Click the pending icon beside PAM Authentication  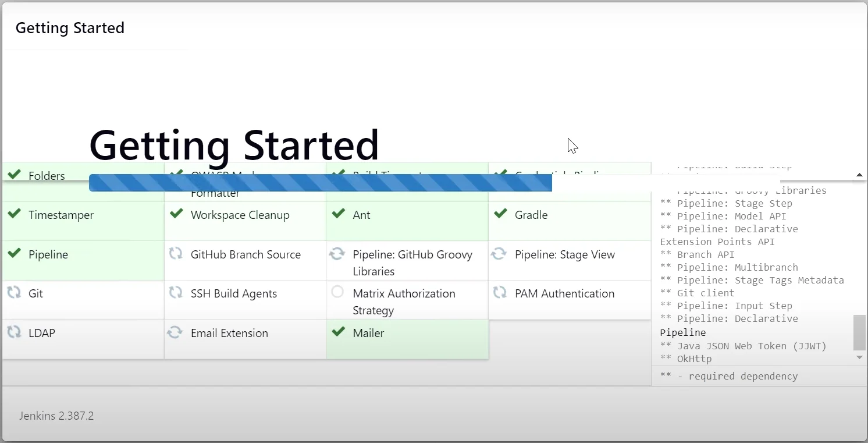pos(500,293)
